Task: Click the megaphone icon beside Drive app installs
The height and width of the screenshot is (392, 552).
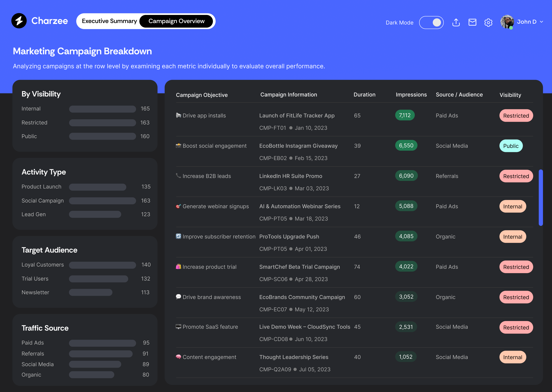Action: click(x=178, y=115)
